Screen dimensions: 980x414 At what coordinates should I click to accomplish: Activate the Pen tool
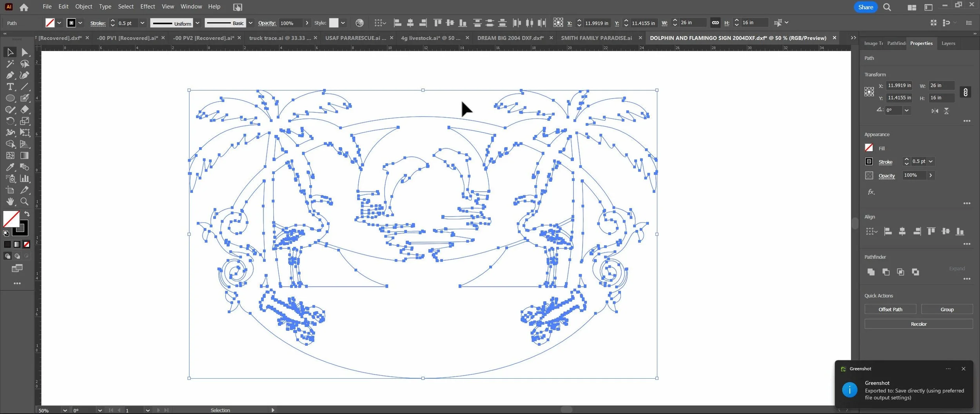click(10, 75)
